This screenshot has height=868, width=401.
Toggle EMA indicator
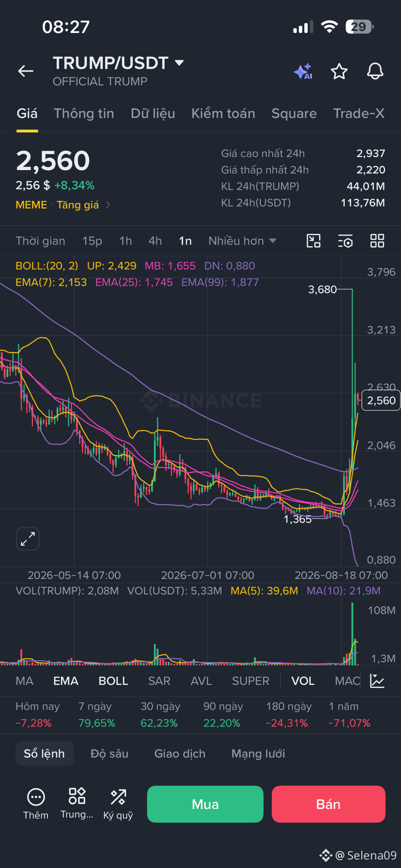tap(66, 681)
